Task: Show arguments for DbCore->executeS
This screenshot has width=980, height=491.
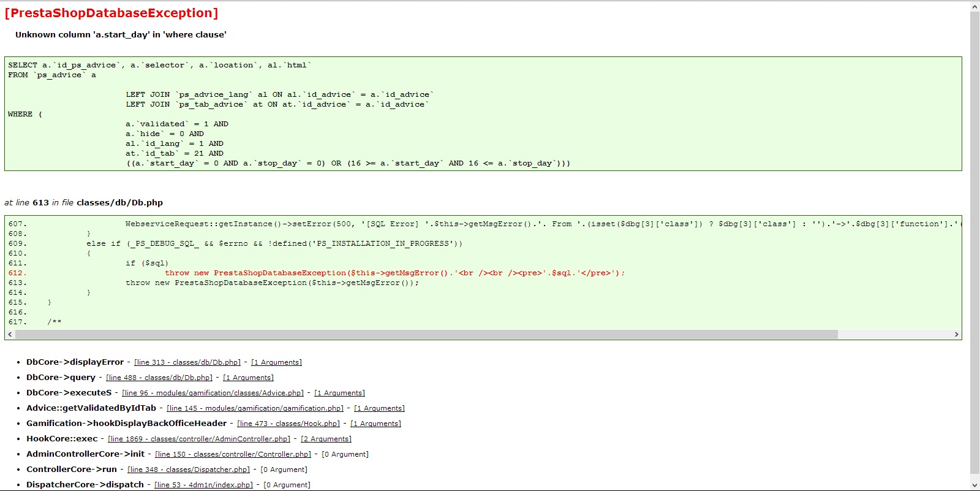Action: click(339, 393)
